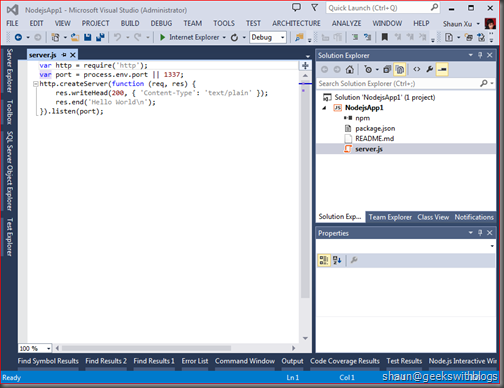Open the Error List tab
This screenshot has width=504, height=388.
[195, 361]
